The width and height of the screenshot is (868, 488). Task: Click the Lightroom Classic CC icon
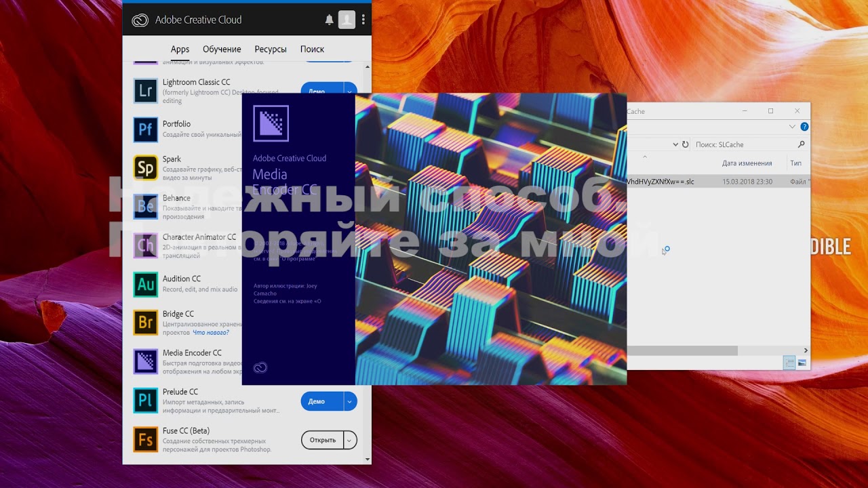pos(146,90)
